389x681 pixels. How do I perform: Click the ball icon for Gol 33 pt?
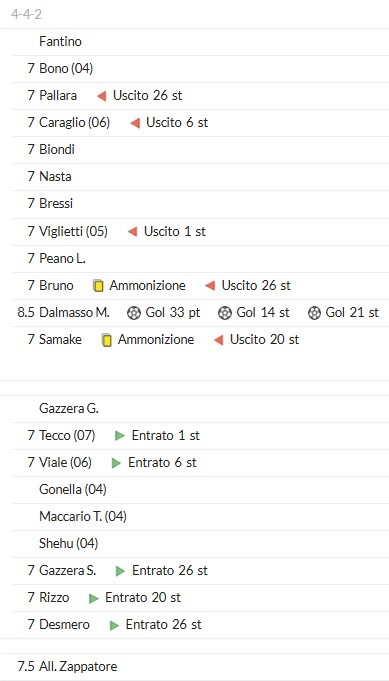(134, 313)
